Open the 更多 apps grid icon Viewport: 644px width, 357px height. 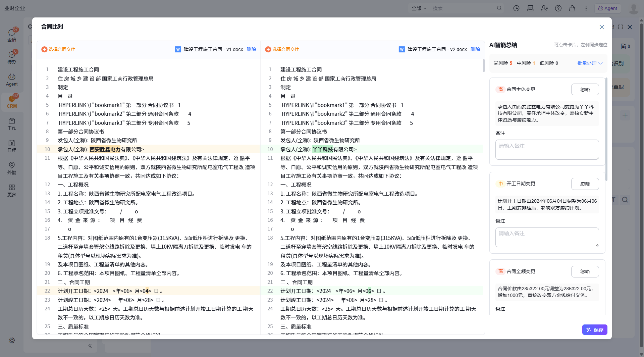click(x=12, y=190)
